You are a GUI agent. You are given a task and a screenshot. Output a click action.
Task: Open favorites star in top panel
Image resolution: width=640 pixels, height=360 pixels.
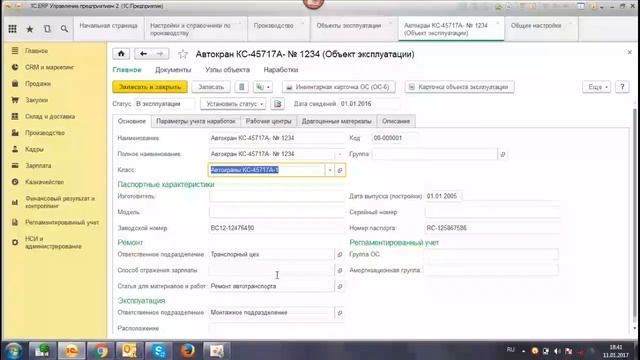tap(30, 29)
